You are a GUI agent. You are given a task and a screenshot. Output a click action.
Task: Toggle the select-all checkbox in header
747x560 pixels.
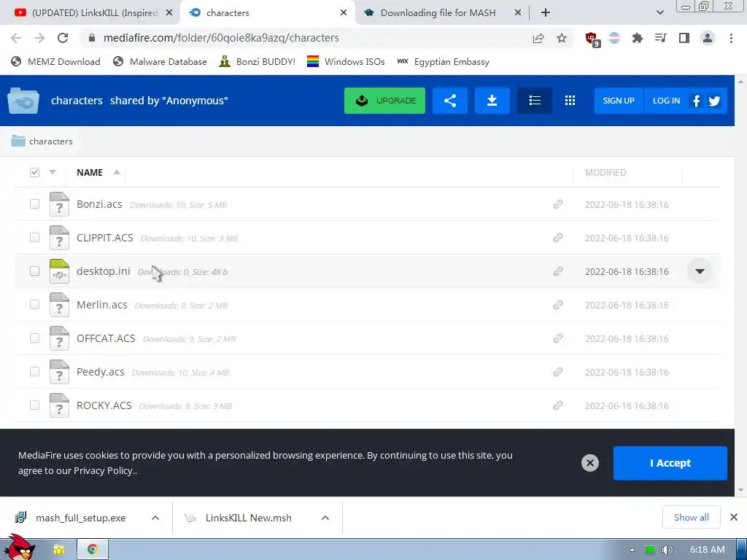coord(34,172)
